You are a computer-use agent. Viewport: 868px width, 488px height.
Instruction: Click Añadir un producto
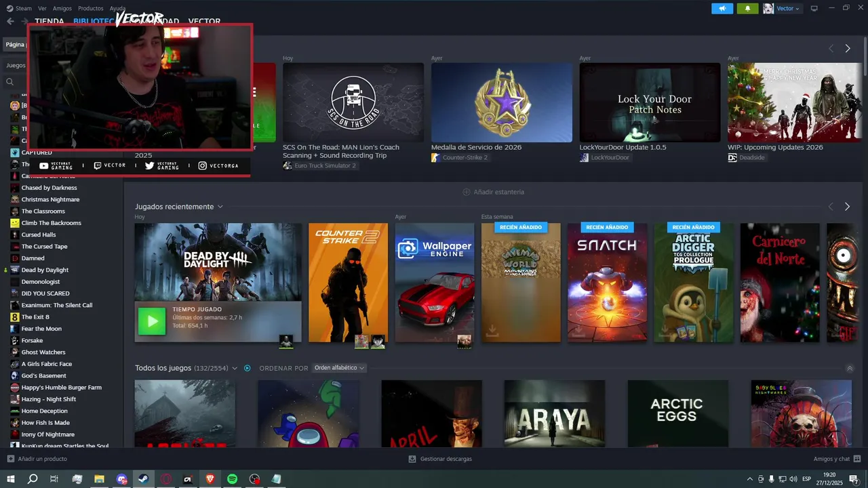tap(37, 459)
